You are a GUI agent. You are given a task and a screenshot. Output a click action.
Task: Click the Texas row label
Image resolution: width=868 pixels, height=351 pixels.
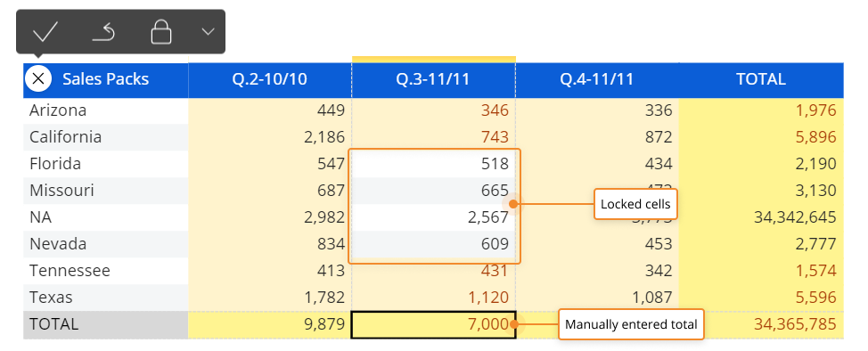[x=51, y=298]
